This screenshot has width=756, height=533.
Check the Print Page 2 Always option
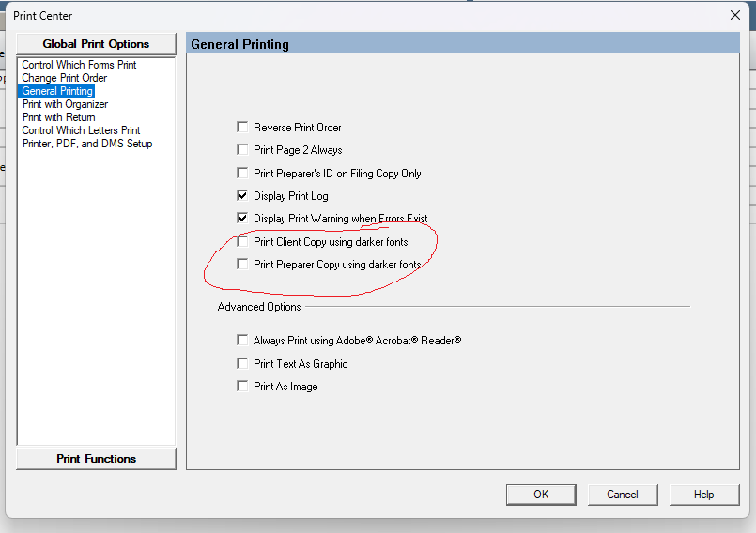click(x=243, y=150)
